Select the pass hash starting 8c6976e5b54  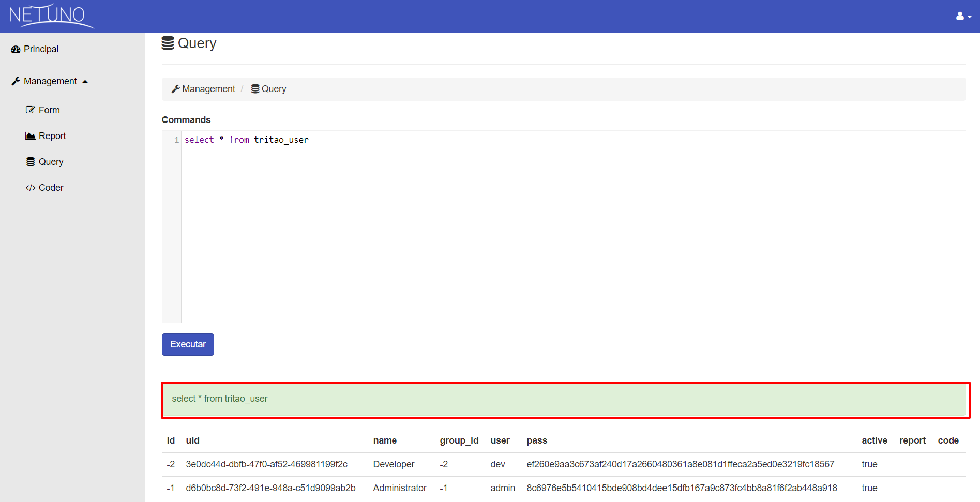(x=682, y=488)
